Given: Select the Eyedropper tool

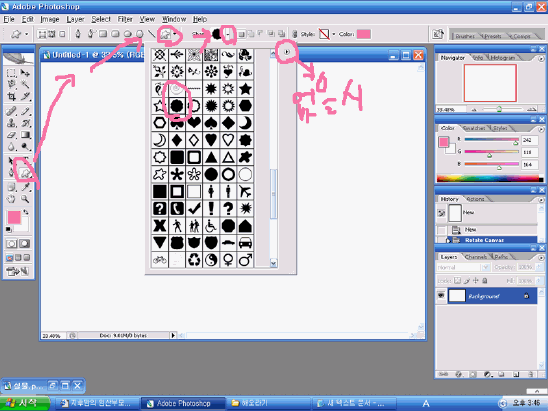Looking at the screenshot, I should point(25,187).
